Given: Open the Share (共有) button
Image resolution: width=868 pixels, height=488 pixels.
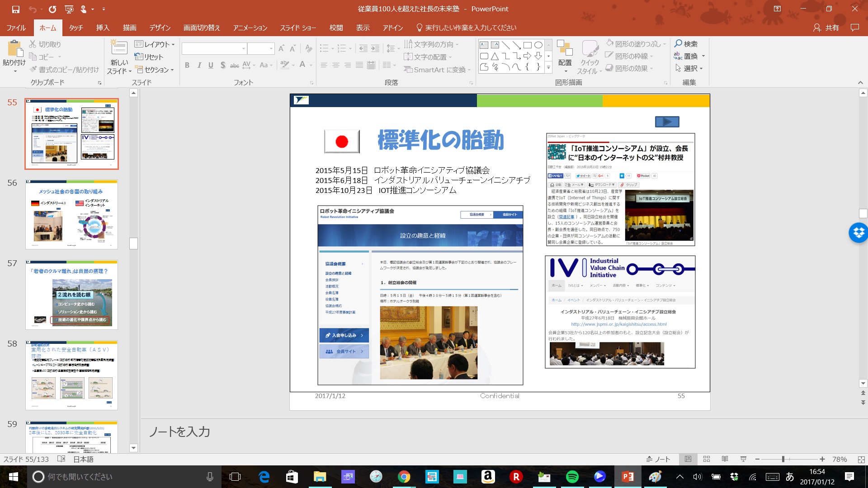Looking at the screenshot, I should tap(826, 28).
